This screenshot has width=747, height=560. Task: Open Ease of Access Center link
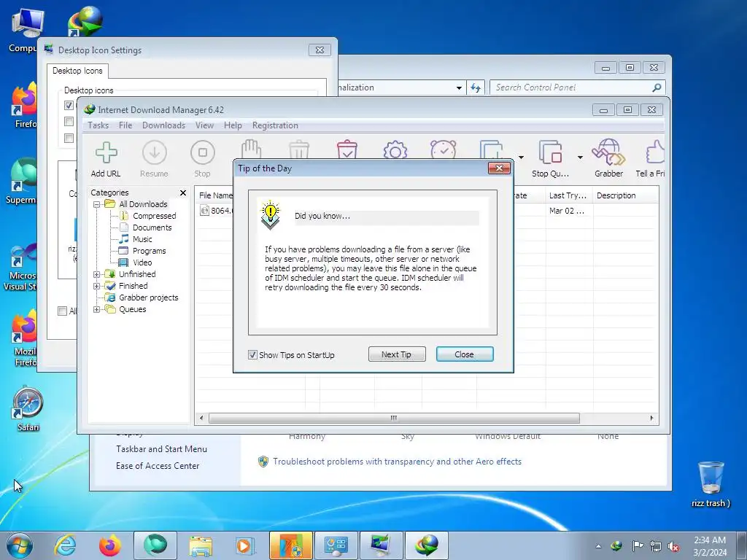coord(158,466)
